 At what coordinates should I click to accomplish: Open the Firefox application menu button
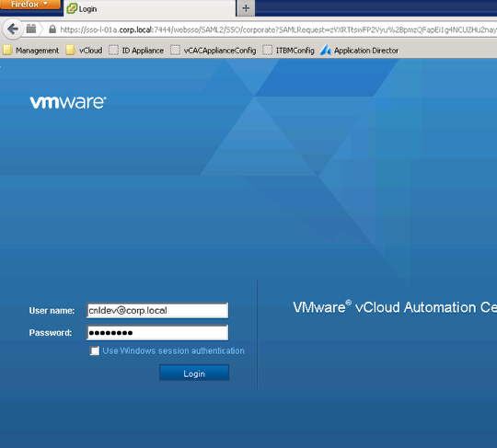click(29, 4)
